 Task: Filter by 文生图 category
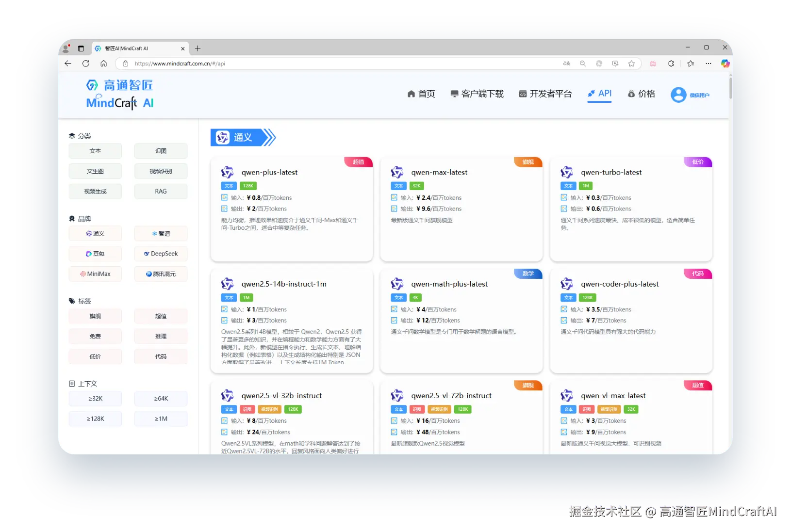tap(95, 171)
